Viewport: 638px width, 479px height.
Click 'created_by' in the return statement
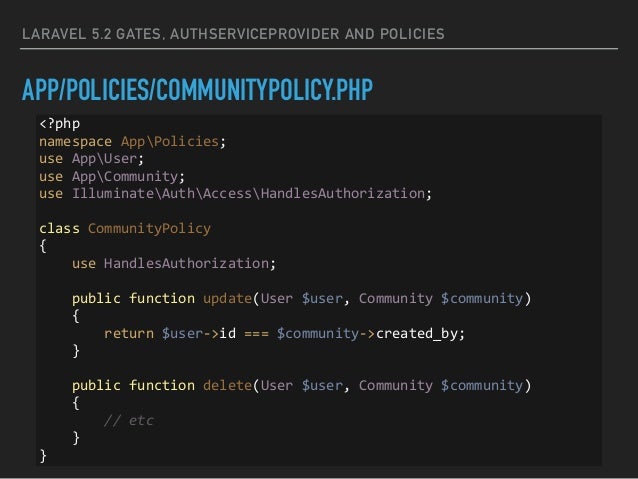417,334
